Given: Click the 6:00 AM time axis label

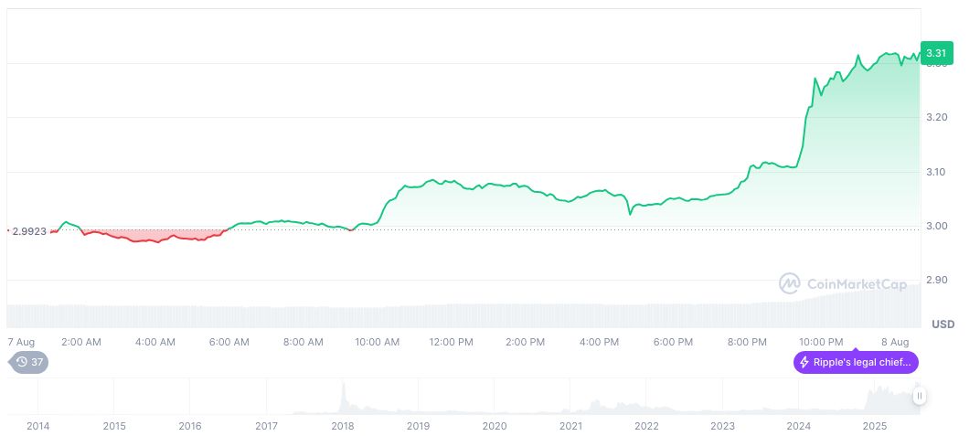Looking at the screenshot, I should pyautogui.click(x=229, y=342).
